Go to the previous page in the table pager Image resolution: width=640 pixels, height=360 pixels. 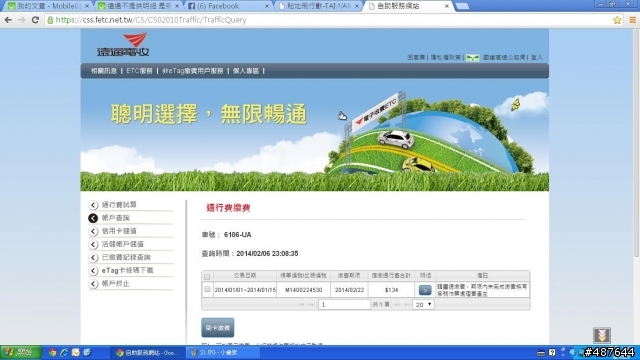point(311,304)
